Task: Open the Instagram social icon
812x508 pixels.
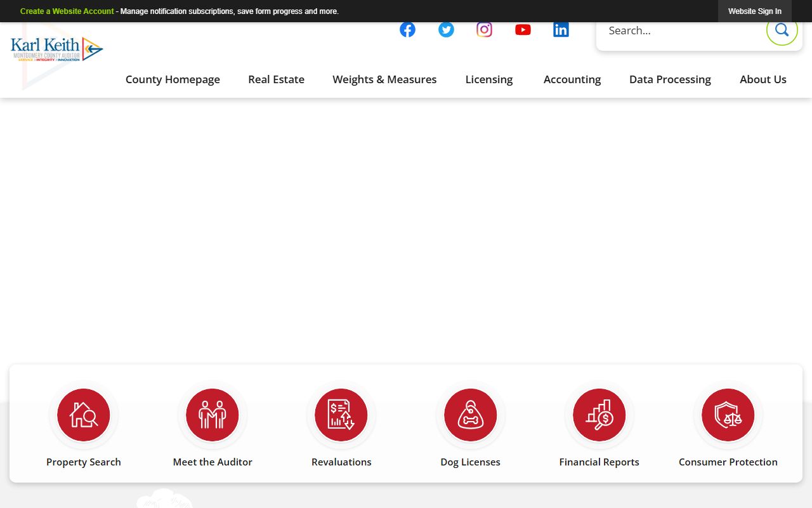Action: click(484, 30)
